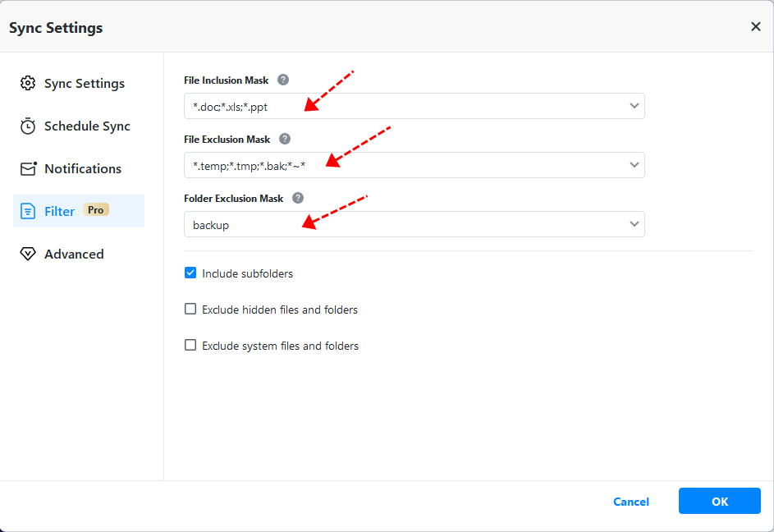Screen dimensions: 774x532
Task: Enable Exclude system files and folders
Action: pos(190,346)
